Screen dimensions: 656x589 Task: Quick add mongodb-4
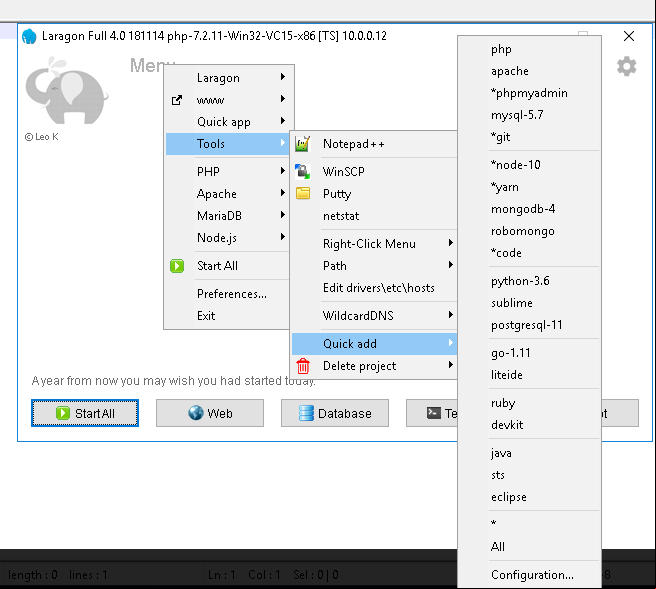[x=530, y=209]
